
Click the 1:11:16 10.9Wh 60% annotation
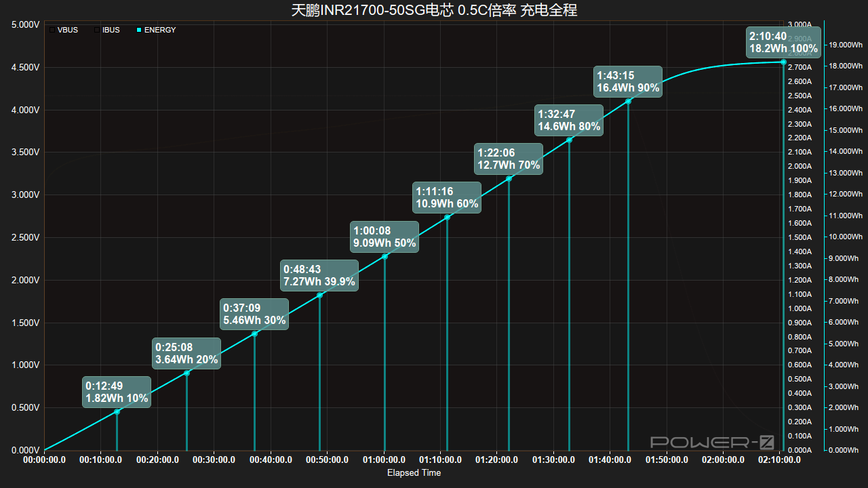click(x=447, y=197)
